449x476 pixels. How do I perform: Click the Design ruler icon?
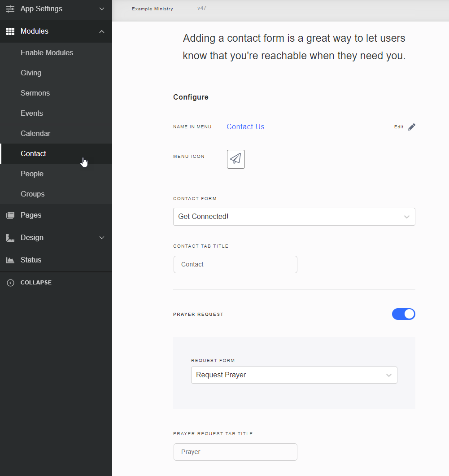tap(10, 237)
